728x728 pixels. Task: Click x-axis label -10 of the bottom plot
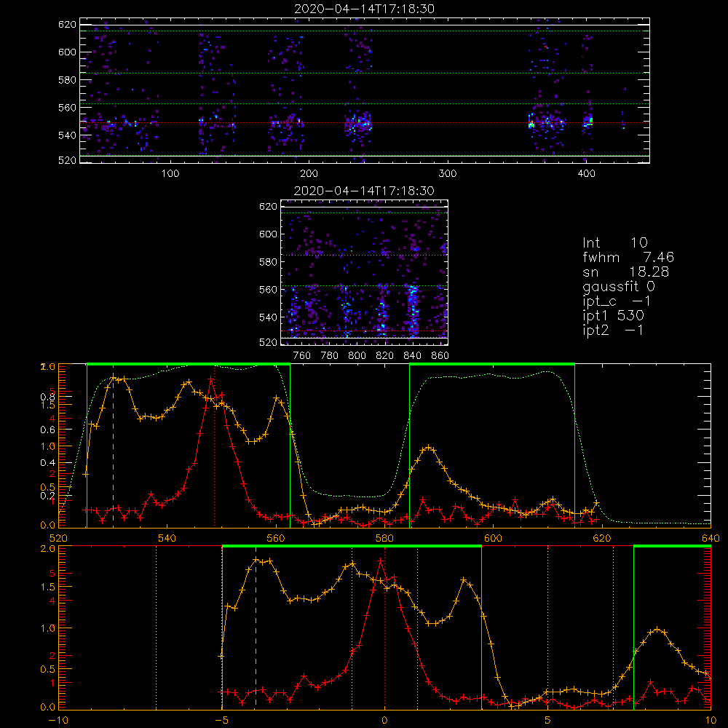click(x=58, y=721)
